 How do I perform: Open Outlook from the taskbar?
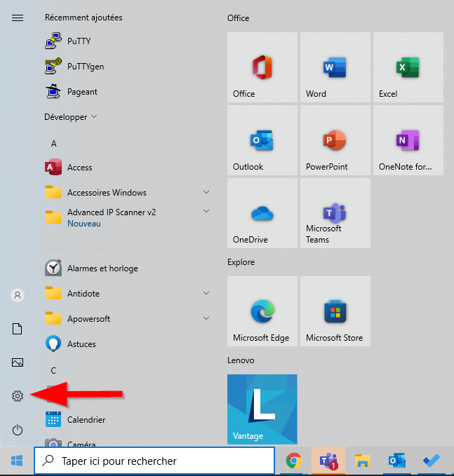point(397,461)
